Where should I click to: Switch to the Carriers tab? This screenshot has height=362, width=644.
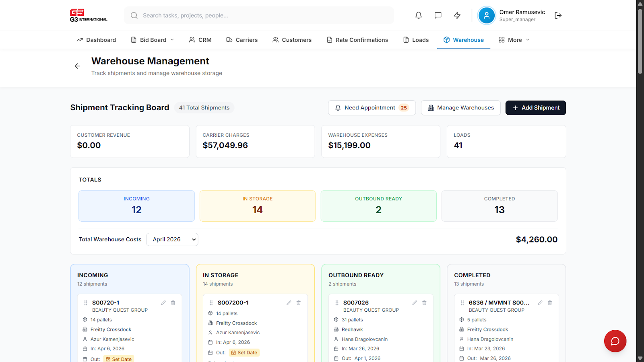pos(242,40)
